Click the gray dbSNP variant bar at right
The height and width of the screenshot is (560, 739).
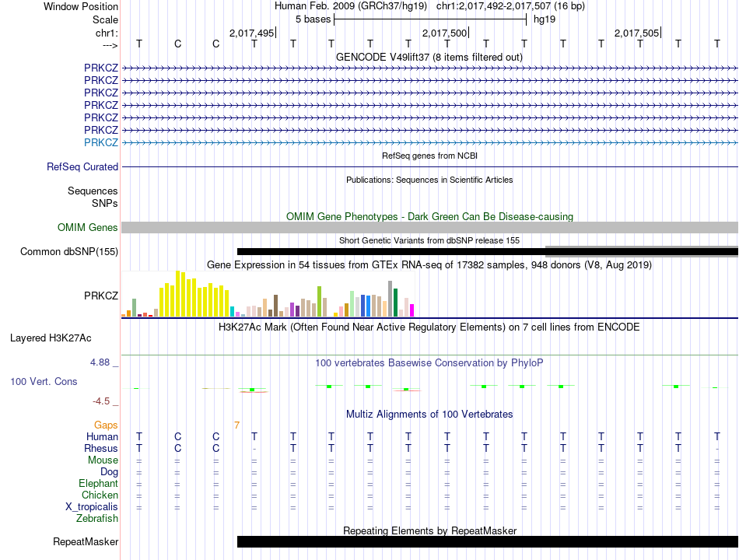(x=642, y=248)
